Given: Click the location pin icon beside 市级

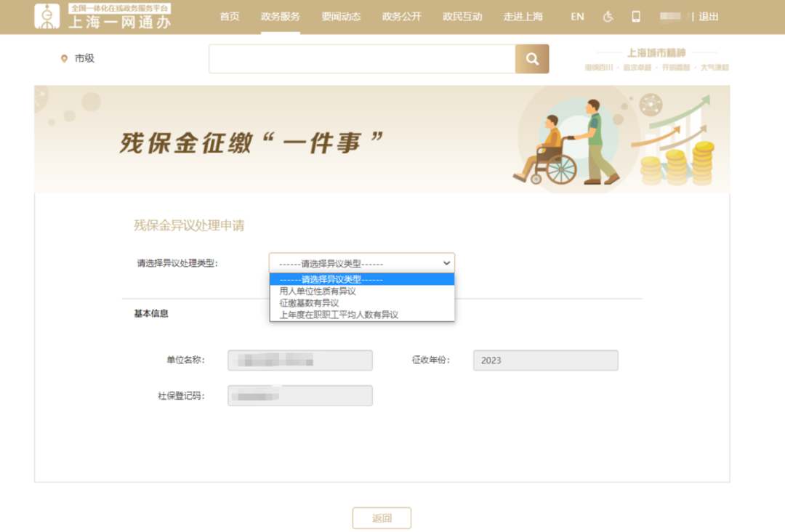Looking at the screenshot, I should [64, 59].
